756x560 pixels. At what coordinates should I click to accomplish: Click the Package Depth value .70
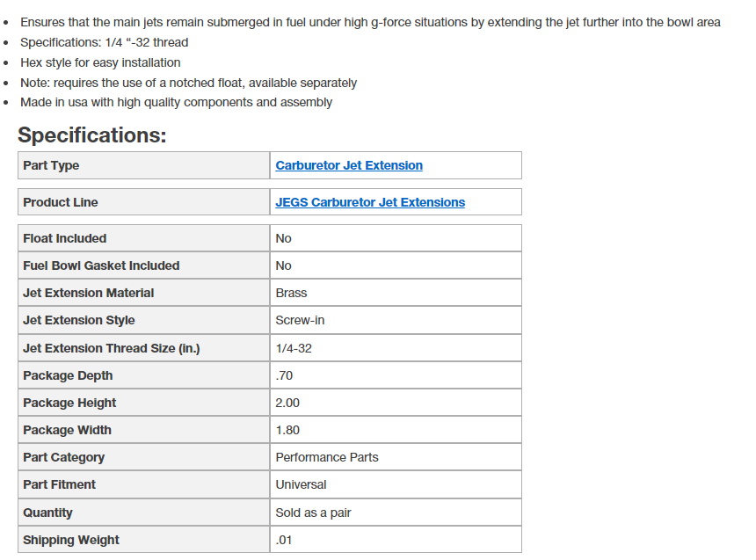284,375
